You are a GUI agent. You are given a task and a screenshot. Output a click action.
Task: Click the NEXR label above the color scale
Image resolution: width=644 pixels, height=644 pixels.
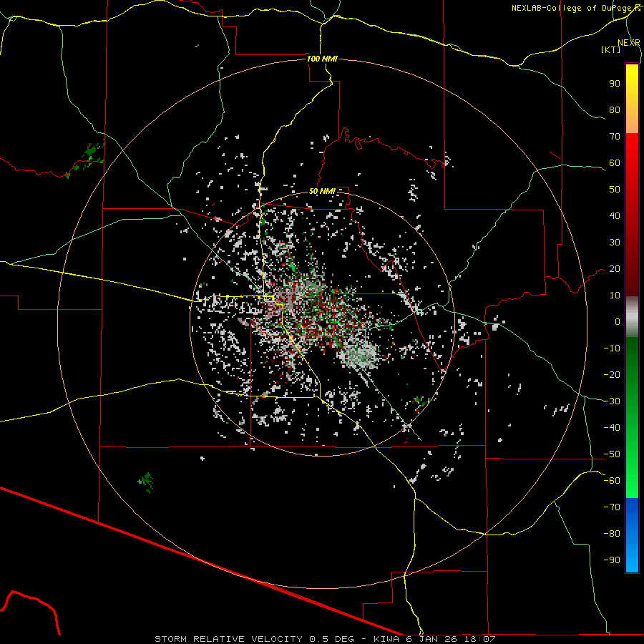point(629,43)
